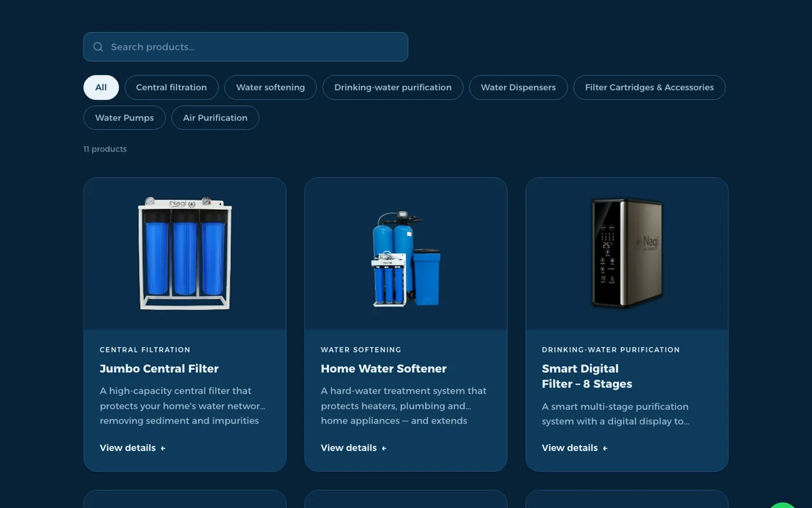
Task: Click the Jumbo Central Filter title
Action: tap(159, 369)
